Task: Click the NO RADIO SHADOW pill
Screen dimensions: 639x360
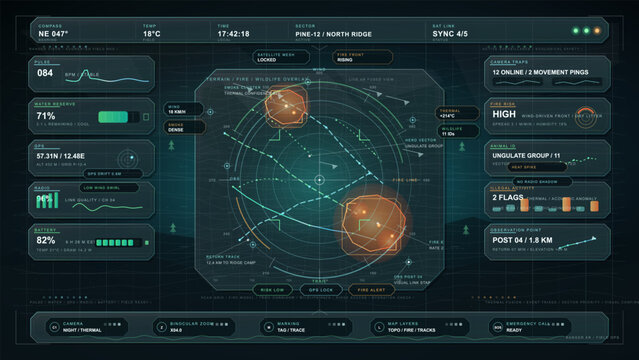Action: (542, 181)
